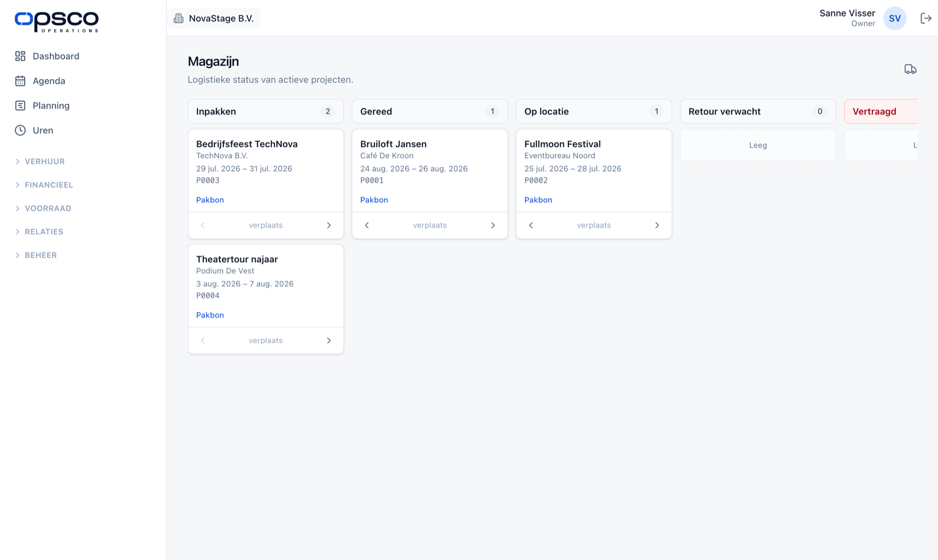The image size is (938, 560).
Task: Click project code P0002
Action: click(x=536, y=181)
